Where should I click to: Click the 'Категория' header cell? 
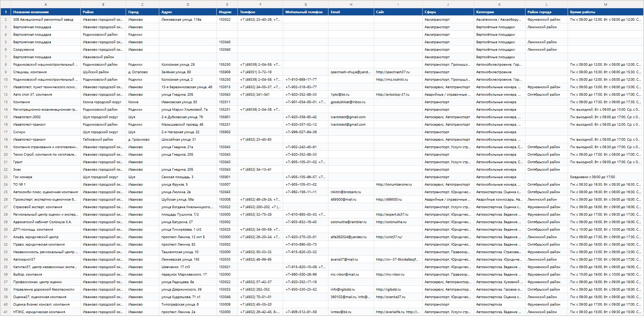(499, 12)
